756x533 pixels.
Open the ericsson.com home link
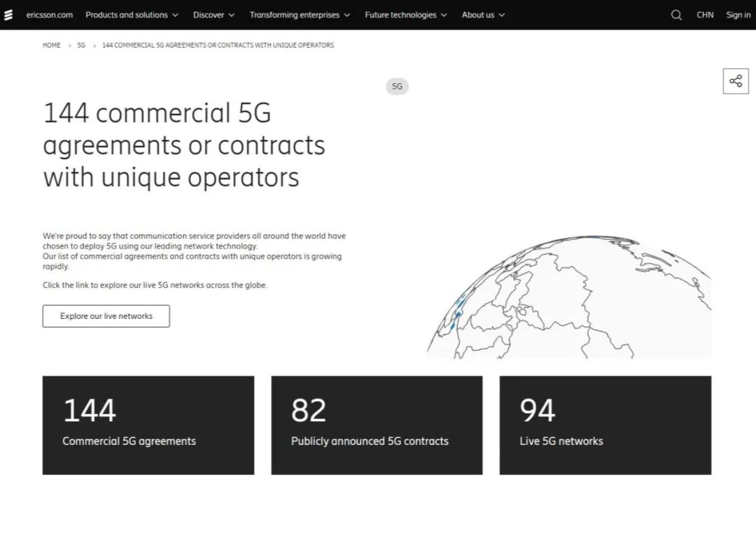[x=49, y=15]
